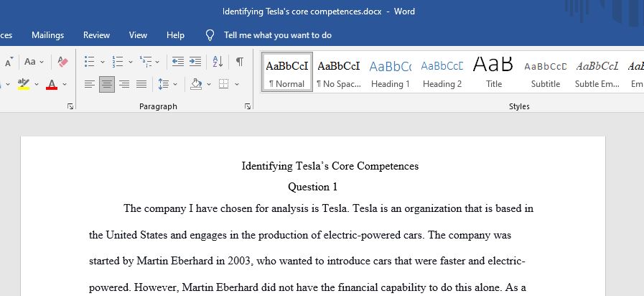644x296 pixels.
Task: Apply yellow text highlight color
Action: [24, 84]
